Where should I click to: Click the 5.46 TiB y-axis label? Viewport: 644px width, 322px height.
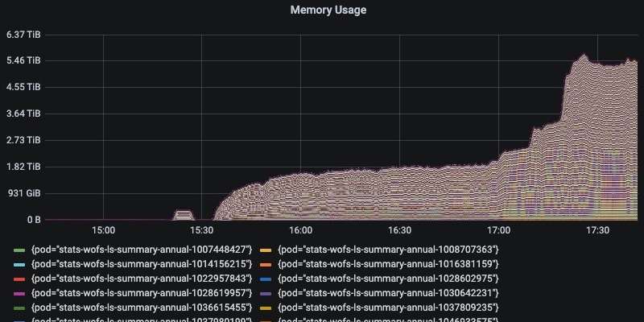point(23,61)
